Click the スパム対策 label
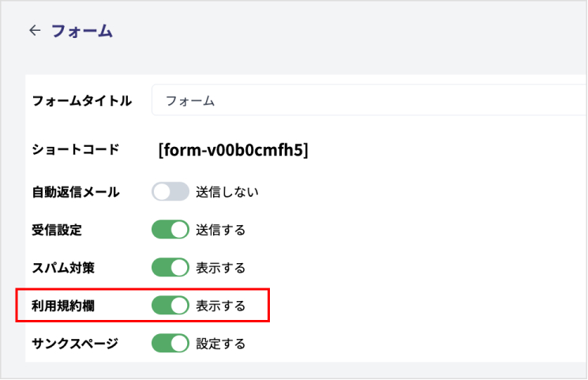This screenshot has height=380, width=588. 62,268
